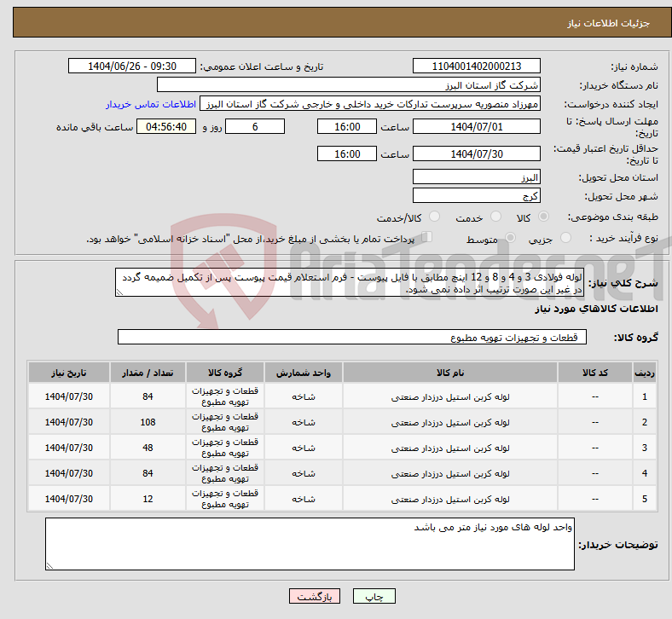Click the remaining time field 04:56:40
672x619 pixels.
click(166, 127)
